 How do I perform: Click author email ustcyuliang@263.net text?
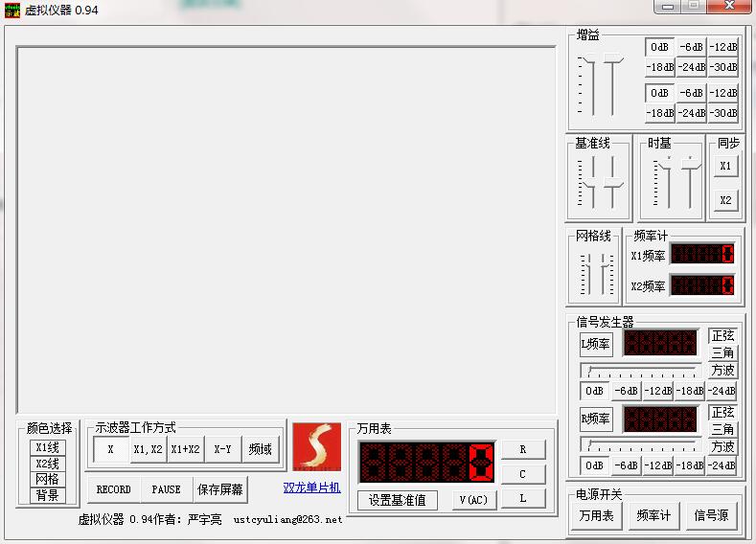click(287, 519)
